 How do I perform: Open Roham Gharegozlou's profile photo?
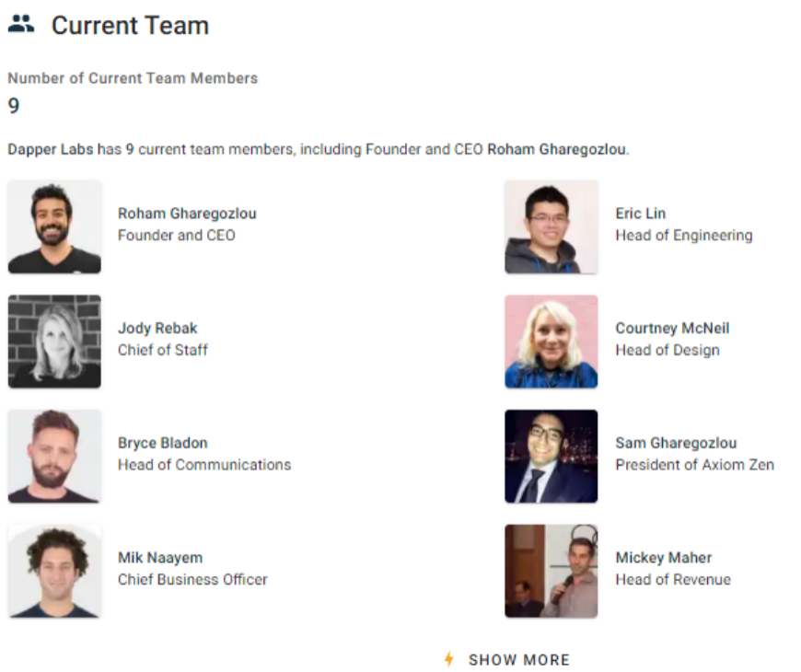pos(54,226)
